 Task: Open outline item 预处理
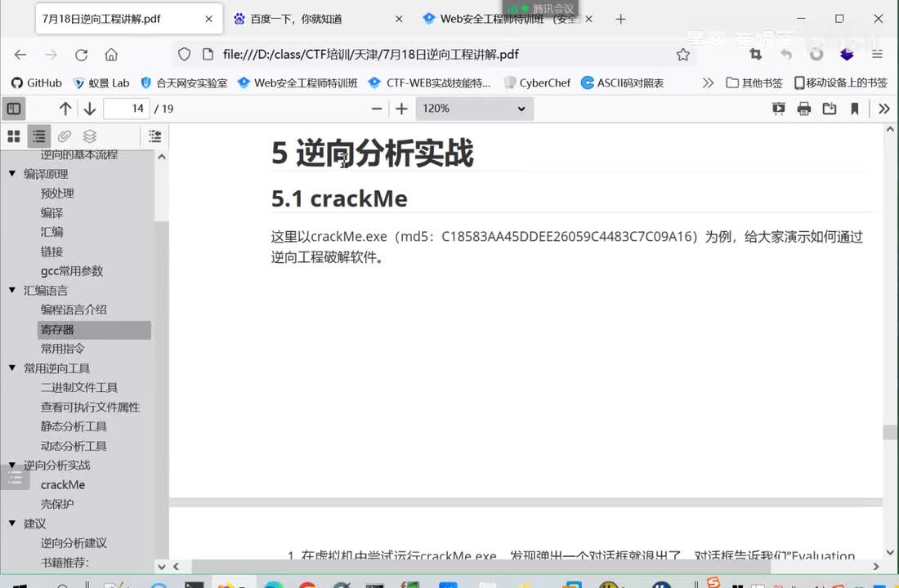pos(57,193)
